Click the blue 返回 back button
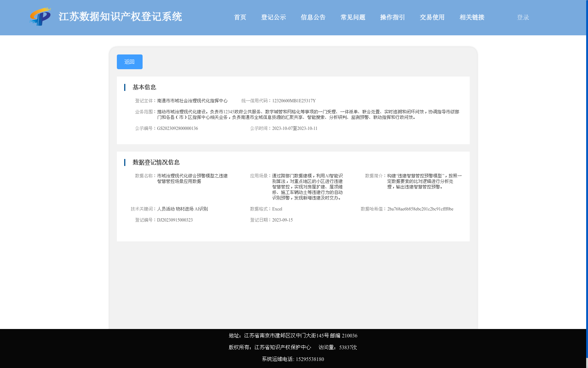The width and height of the screenshot is (588, 368). 130,62
